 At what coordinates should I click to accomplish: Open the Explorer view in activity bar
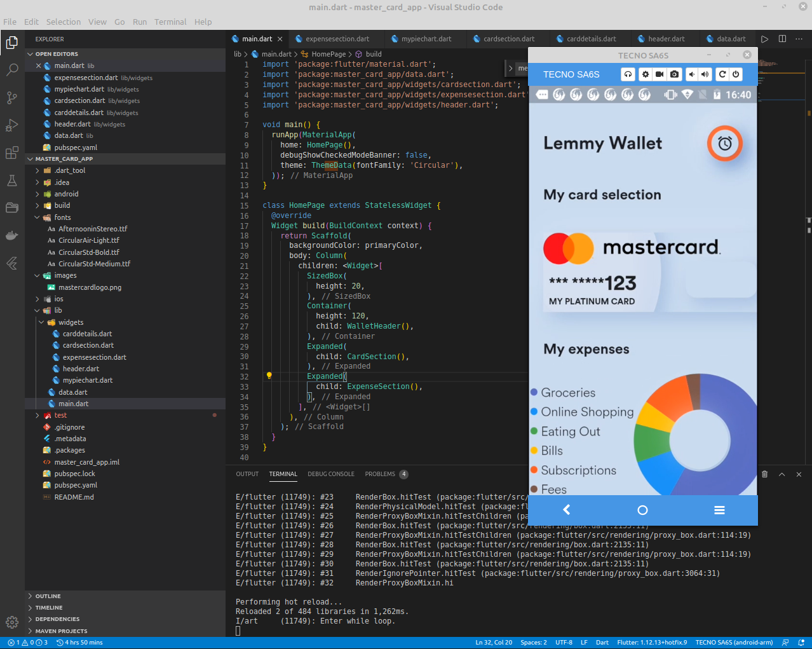pyautogui.click(x=12, y=43)
